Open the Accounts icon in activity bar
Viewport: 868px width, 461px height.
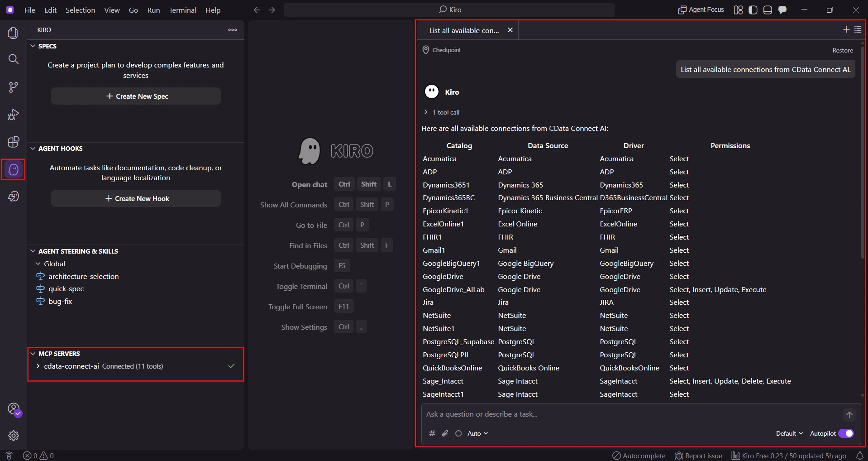pyautogui.click(x=14, y=409)
